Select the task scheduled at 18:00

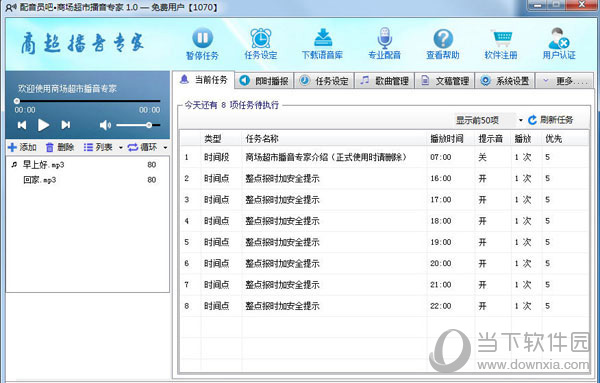tap(384, 221)
